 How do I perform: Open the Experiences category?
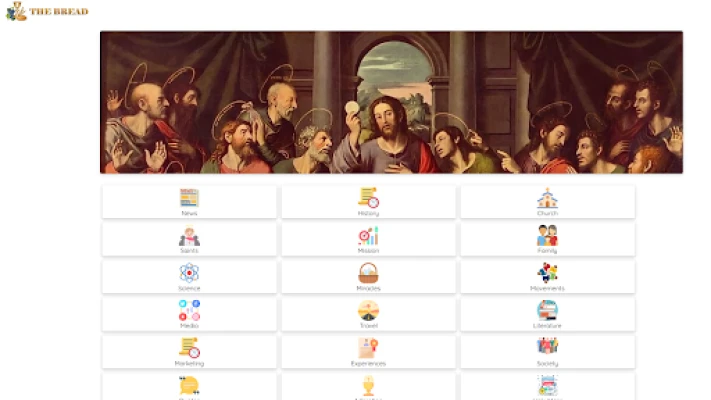point(368,352)
